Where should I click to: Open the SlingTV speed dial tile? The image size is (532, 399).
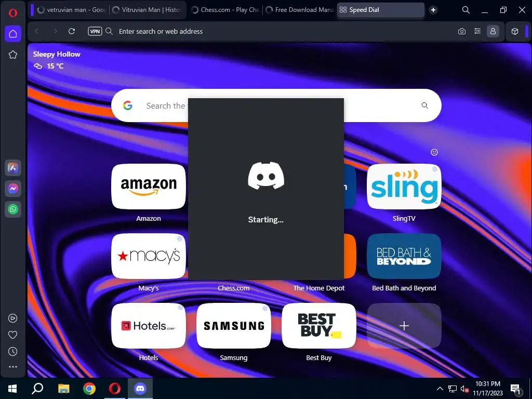pos(404,187)
